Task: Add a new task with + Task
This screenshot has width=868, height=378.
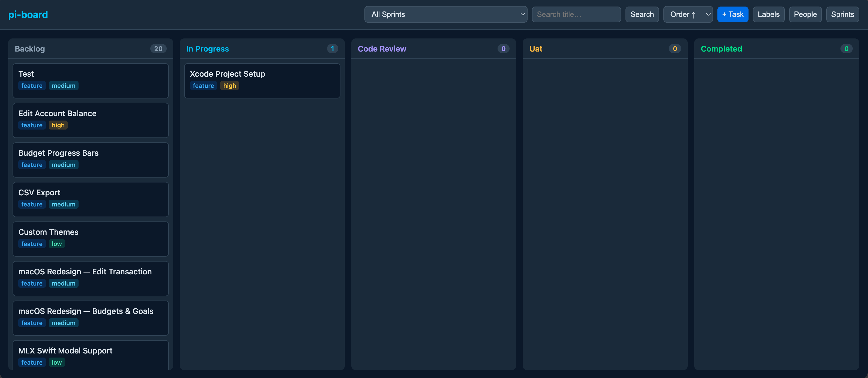Action: 732,14
